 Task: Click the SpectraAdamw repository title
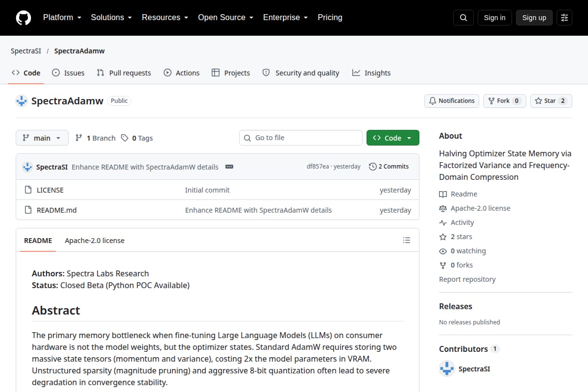[x=67, y=101]
